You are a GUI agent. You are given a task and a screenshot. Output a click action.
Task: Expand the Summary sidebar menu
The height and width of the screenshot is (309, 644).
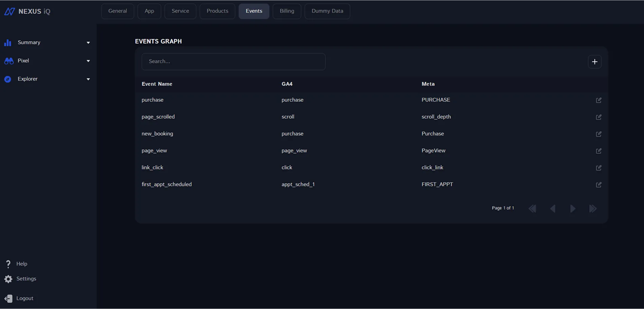88,43
